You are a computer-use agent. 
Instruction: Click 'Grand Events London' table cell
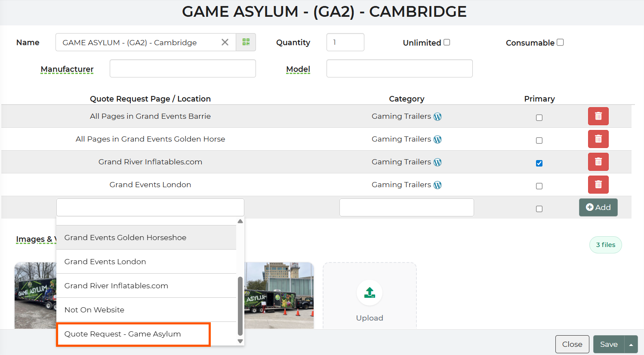tap(150, 185)
